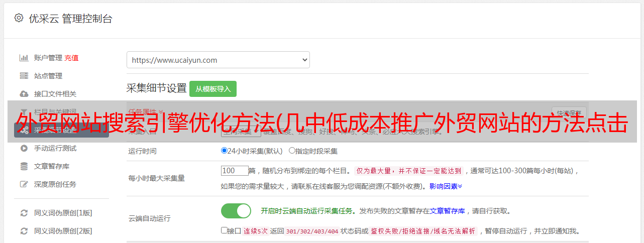The height and width of the screenshot is (243, 644).
Task: Click the highlighted 仅为最大量，并不保证一定能达到 text
Action: pyautogui.click(x=409, y=171)
